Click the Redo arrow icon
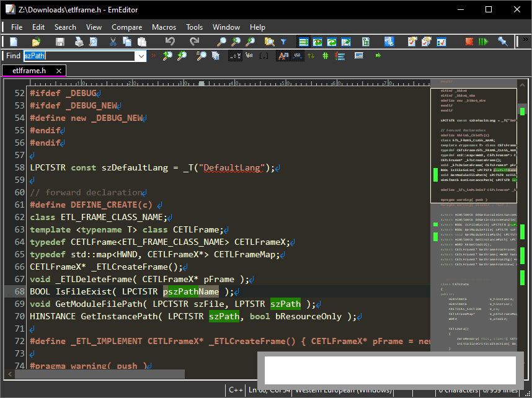 194,42
